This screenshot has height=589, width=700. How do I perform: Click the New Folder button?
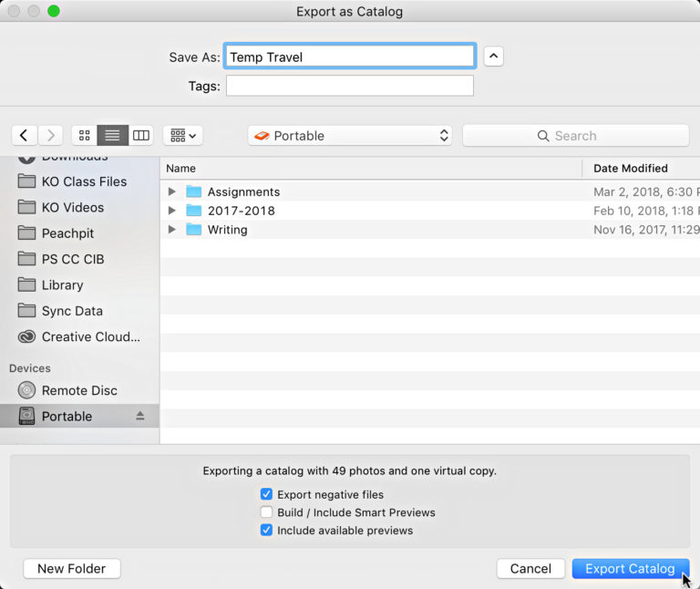coord(72,569)
